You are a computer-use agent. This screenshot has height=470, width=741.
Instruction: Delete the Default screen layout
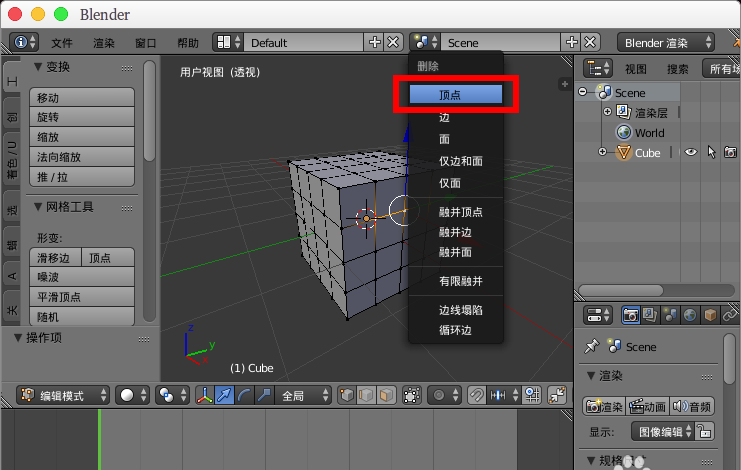pyautogui.click(x=393, y=43)
